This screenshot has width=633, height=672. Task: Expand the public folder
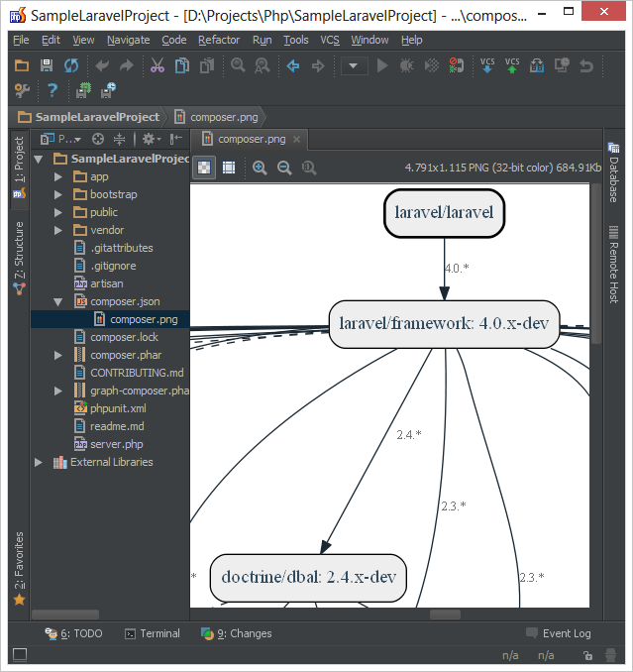pos(58,212)
